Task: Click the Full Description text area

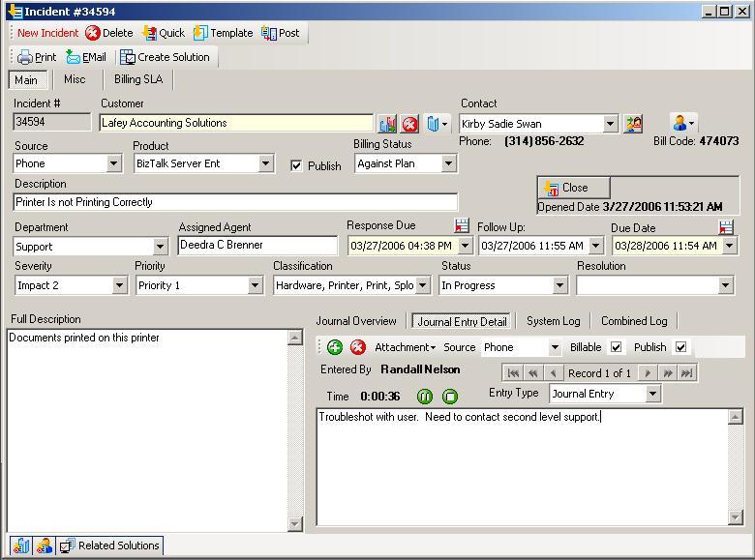Action: point(147,430)
